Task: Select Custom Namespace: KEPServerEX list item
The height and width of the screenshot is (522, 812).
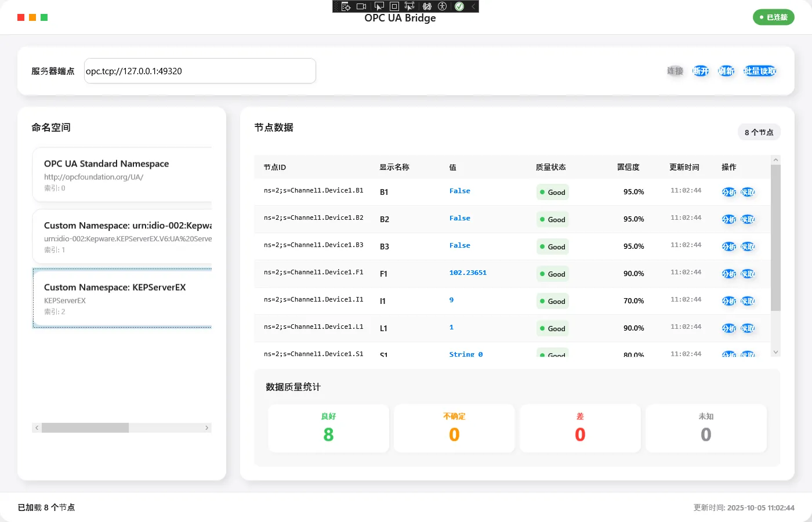Action: 122,299
